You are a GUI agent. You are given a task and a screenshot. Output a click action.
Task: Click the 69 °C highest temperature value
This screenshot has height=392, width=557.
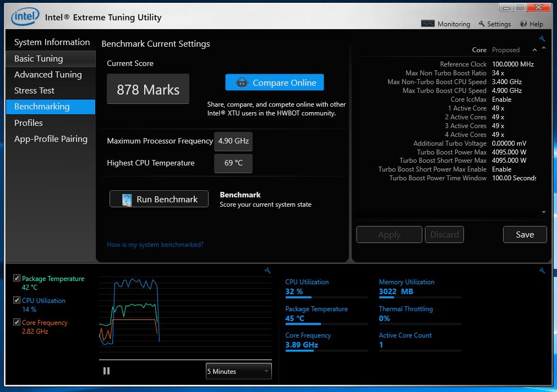pos(233,163)
